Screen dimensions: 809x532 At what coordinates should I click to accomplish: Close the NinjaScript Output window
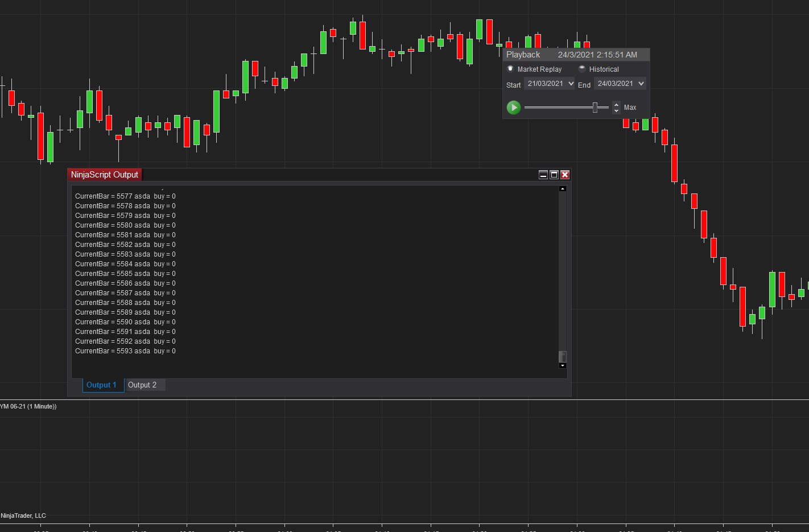[565, 175]
